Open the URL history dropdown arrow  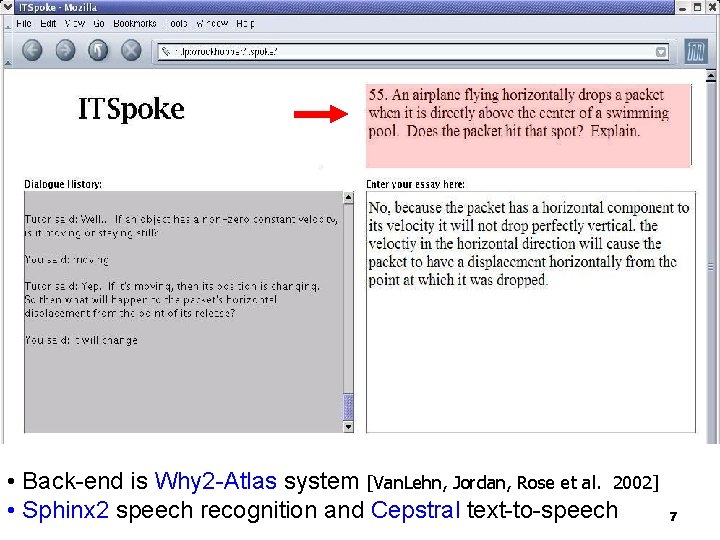coord(661,52)
